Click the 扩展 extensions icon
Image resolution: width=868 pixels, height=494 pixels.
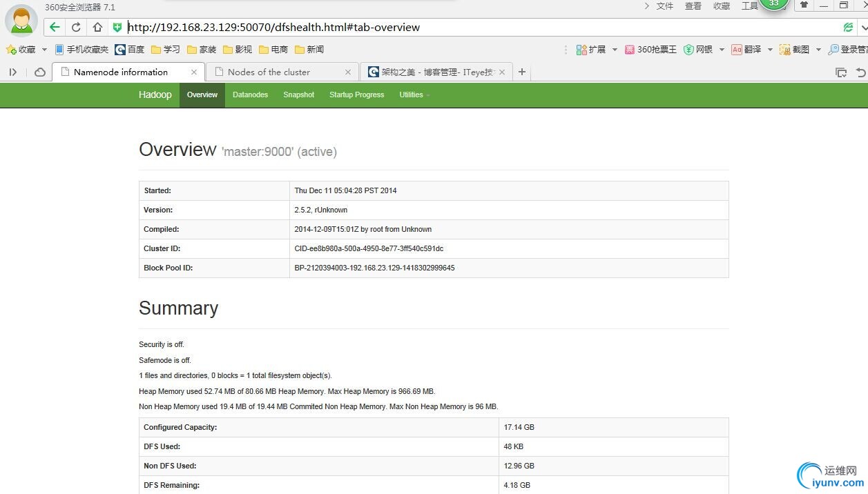click(591, 50)
